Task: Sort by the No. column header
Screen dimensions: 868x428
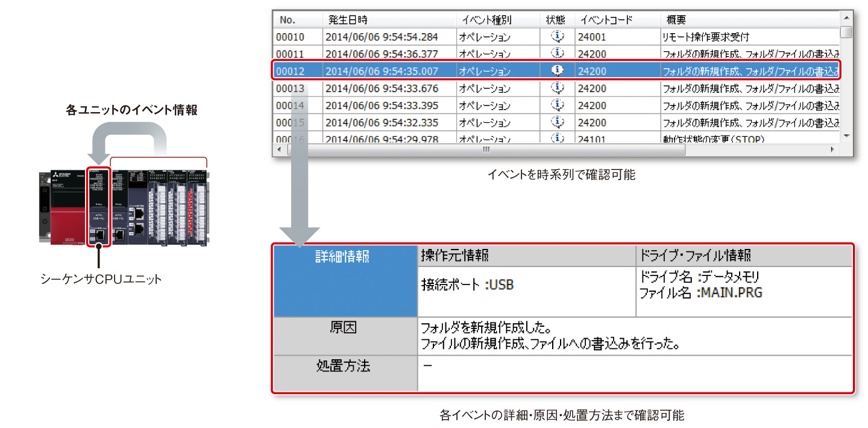Action: pos(288,20)
